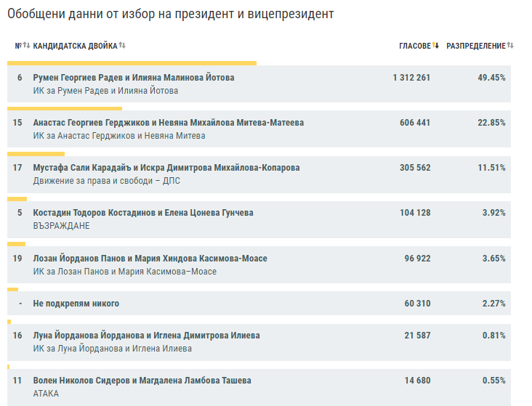This screenshot has height=406, width=532.
Task: Select Лозан Йорданов Панов candidate name
Action: point(150,259)
